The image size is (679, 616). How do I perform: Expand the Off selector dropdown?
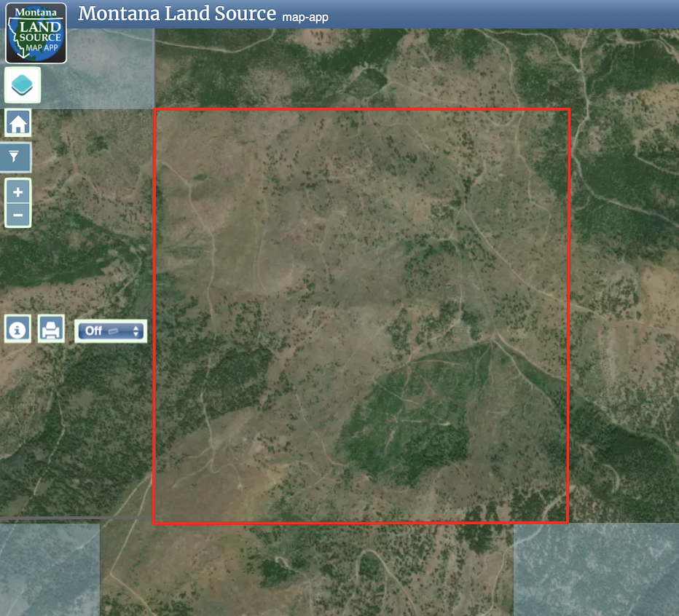(111, 331)
